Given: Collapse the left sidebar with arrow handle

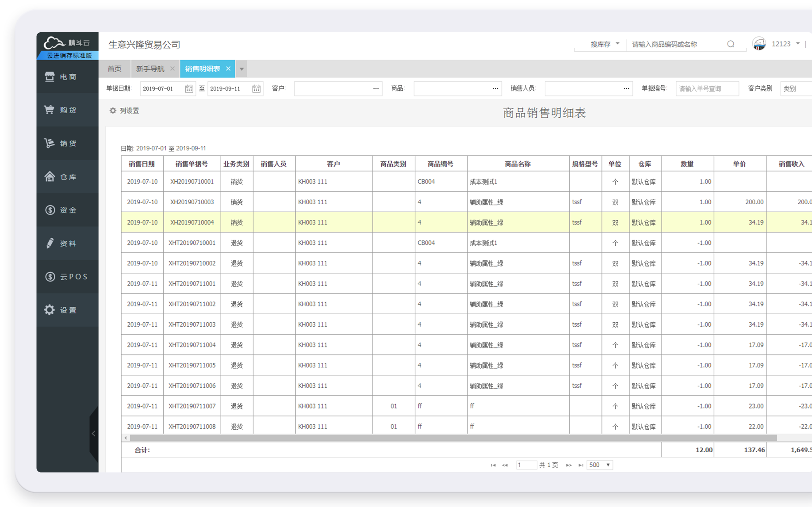Looking at the screenshot, I should tap(93, 434).
